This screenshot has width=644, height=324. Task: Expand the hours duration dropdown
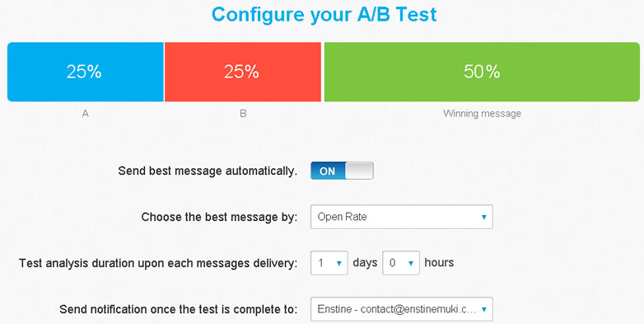point(401,263)
